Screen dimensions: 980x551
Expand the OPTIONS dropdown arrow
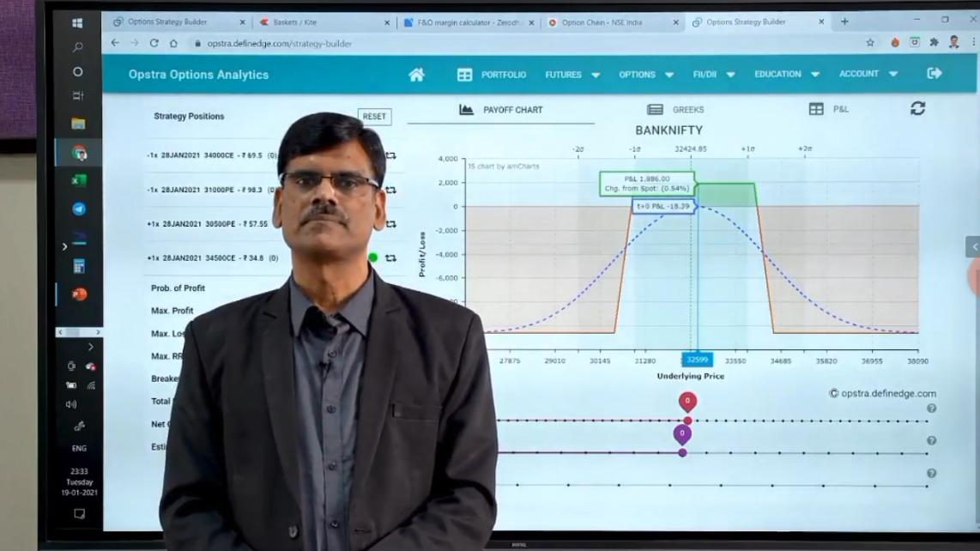point(669,75)
